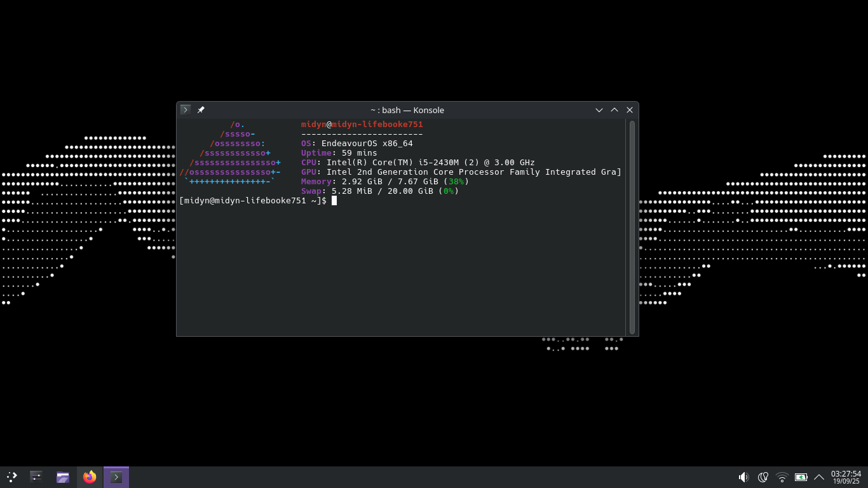868x488 pixels.
Task: Toggle Night Light from the system tray
Action: tap(763, 477)
